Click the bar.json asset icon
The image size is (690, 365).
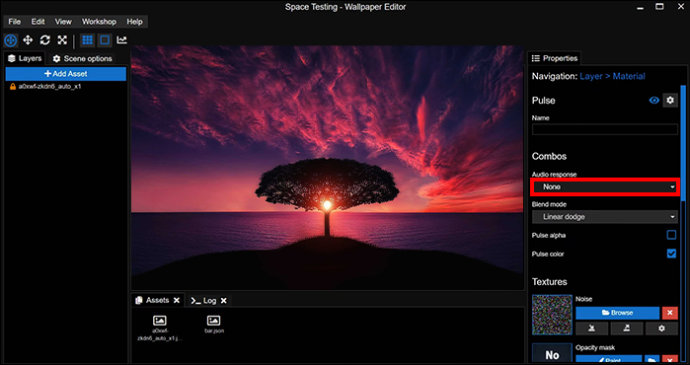click(x=213, y=321)
